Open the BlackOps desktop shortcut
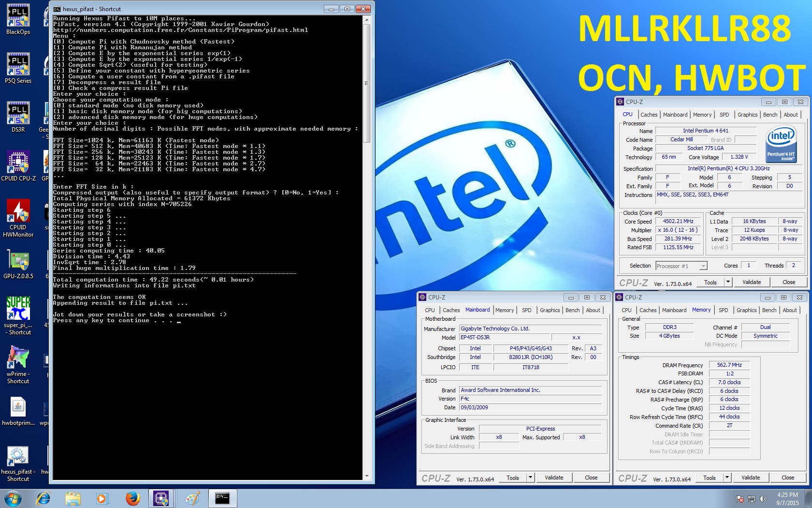This screenshot has height=508, width=812. [x=18, y=19]
